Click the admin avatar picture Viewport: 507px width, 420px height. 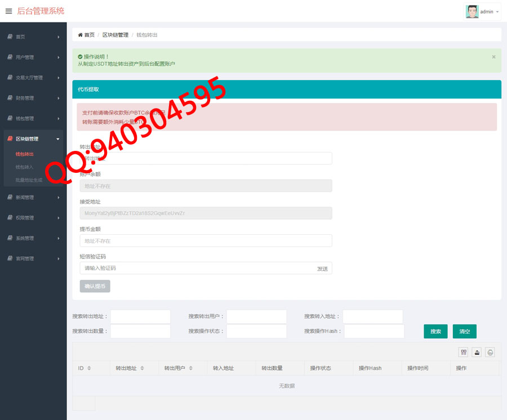tap(472, 11)
